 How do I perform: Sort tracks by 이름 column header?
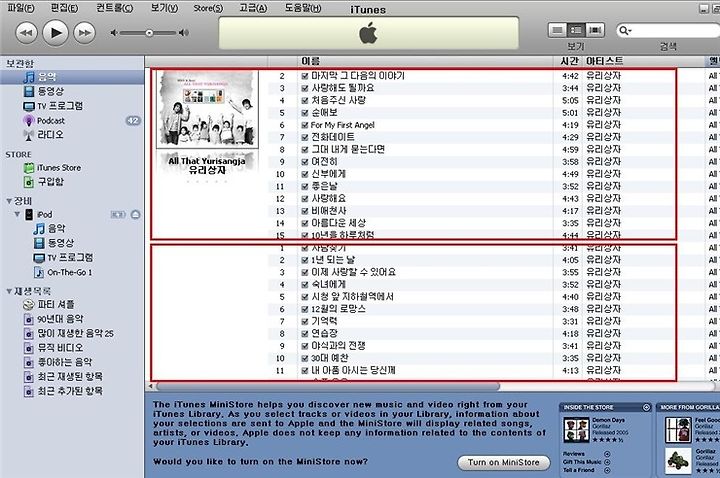(x=425, y=61)
